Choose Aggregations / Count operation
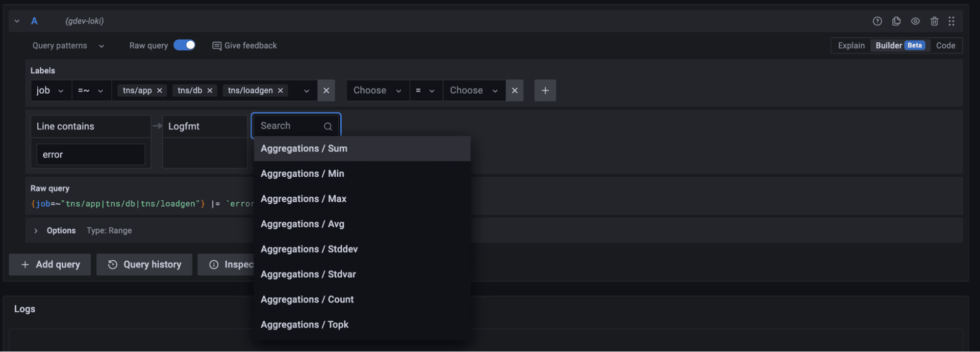 pyautogui.click(x=307, y=299)
